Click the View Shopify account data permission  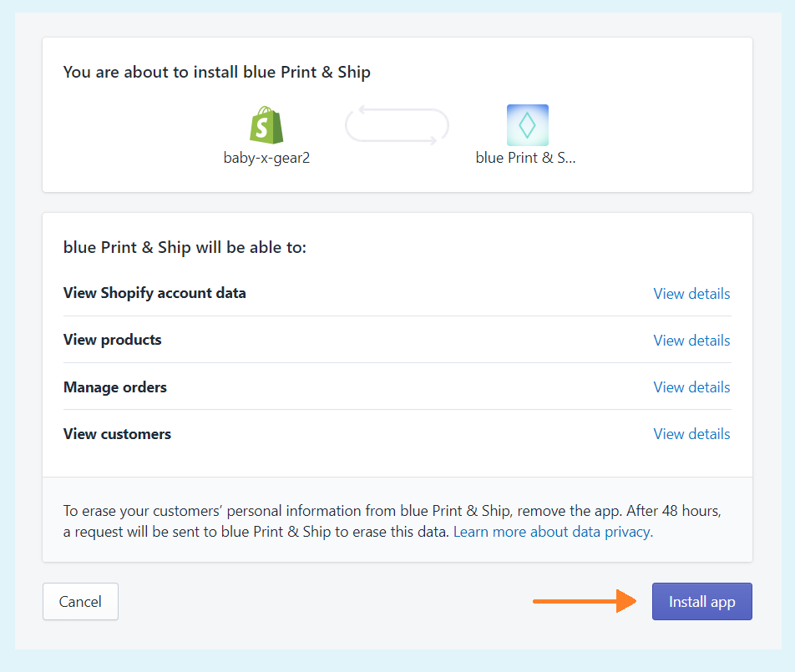(154, 293)
